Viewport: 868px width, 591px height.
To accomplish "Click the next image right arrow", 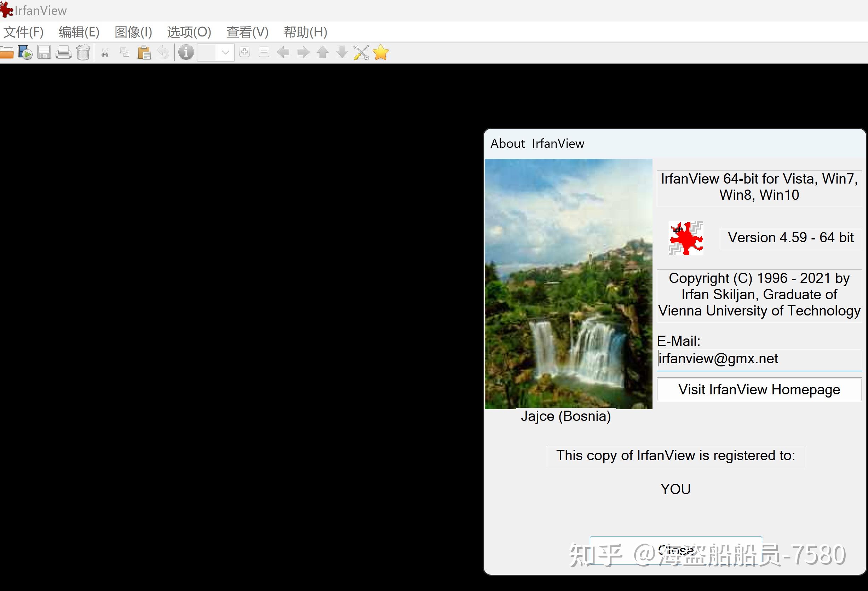I will (x=303, y=52).
